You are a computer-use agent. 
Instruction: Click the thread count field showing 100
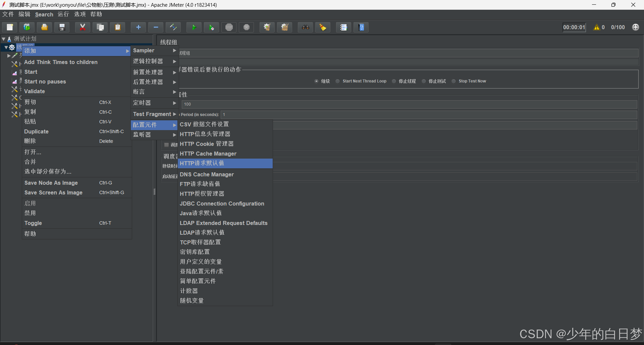click(409, 104)
